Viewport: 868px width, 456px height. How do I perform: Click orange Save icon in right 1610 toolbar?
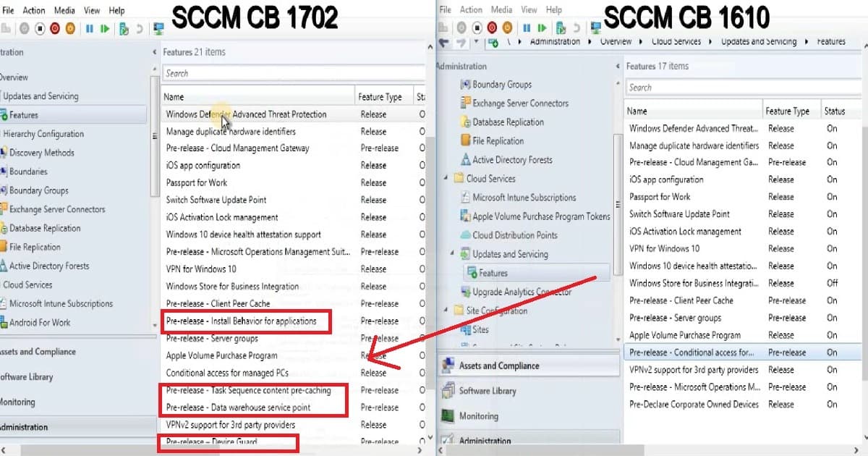coord(507,28)
